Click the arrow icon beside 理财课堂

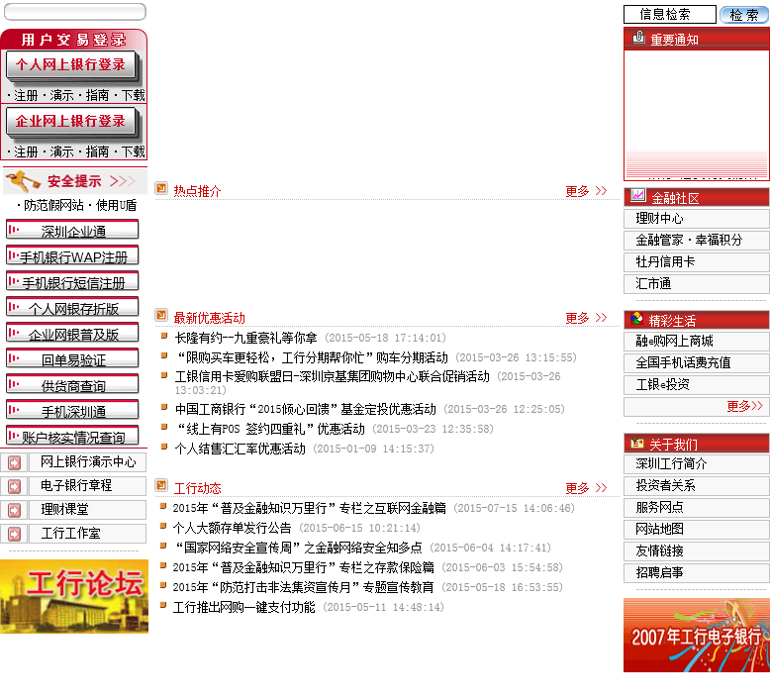(14, 510)
